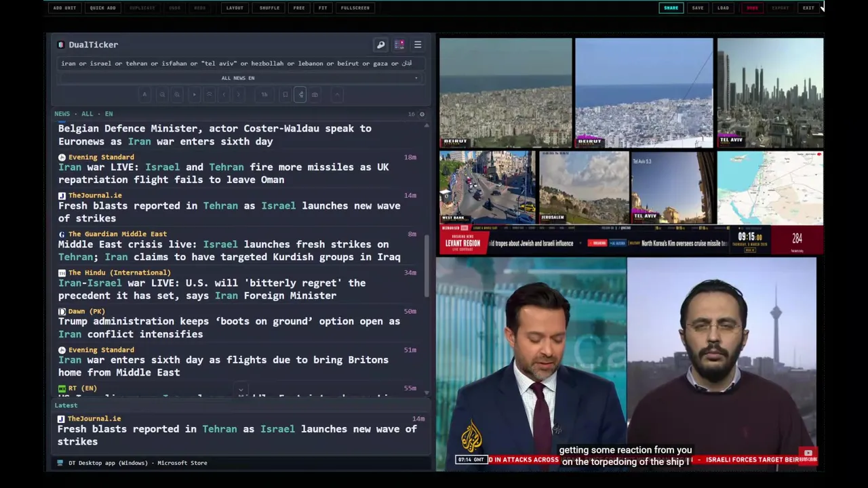Screen dimensions: 868x488
Task: Select the JERUSALEM webcam feed
Action: (x=583, y=188)
